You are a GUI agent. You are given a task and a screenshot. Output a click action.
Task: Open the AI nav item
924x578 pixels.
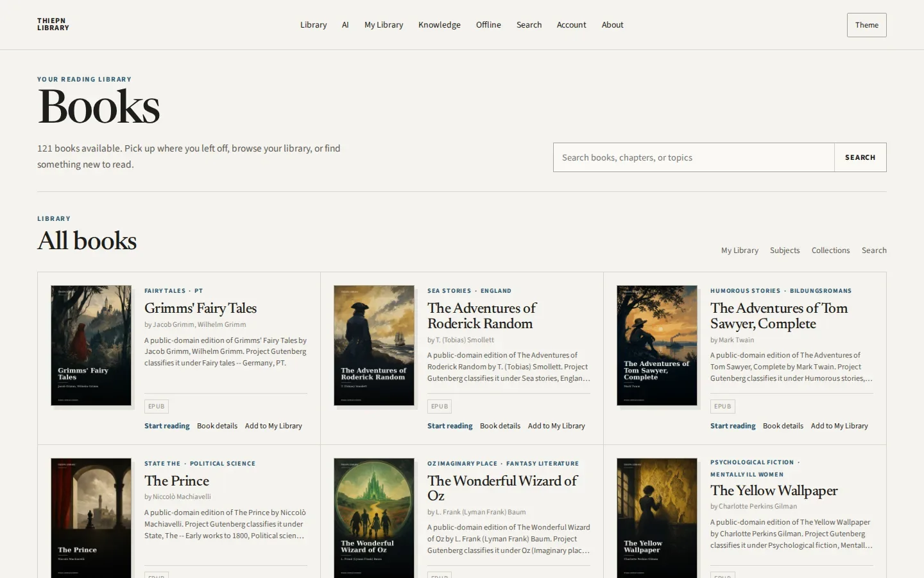345,25
